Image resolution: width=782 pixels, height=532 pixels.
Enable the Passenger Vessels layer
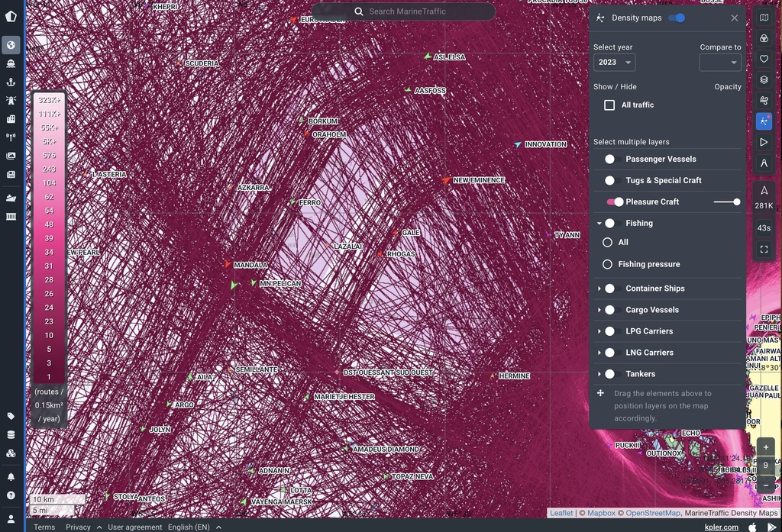click(x=612, y=159)
